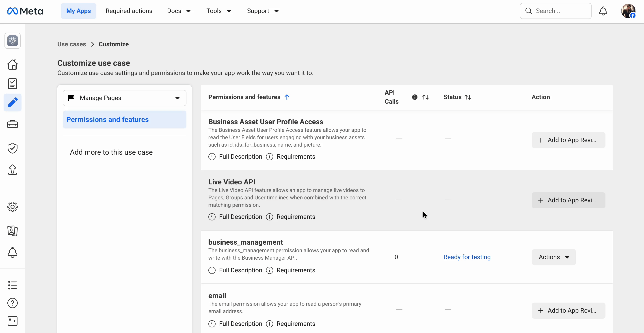Open Requirements for email permission
Screen dimensions: 644x333
[296, 324]
